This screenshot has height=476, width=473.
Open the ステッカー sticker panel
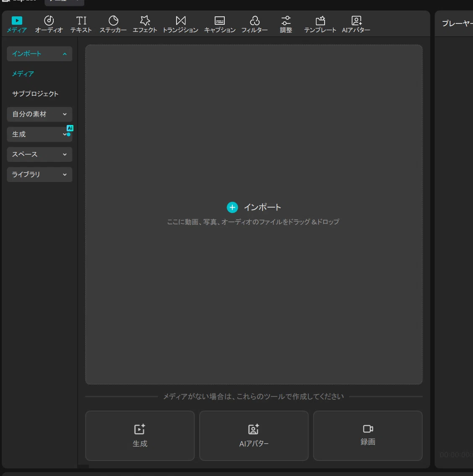point(113,24)
